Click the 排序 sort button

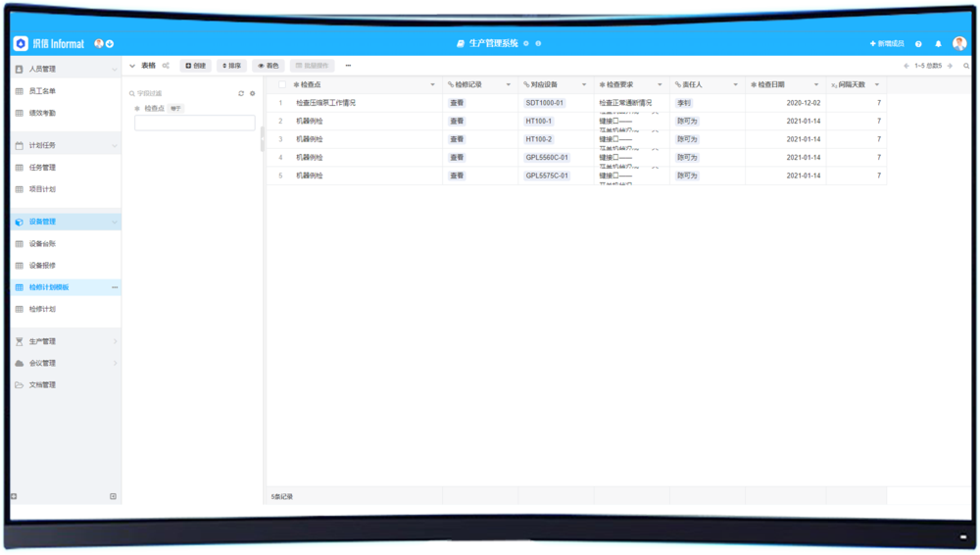pyautogui.click(x=231, y=66)
